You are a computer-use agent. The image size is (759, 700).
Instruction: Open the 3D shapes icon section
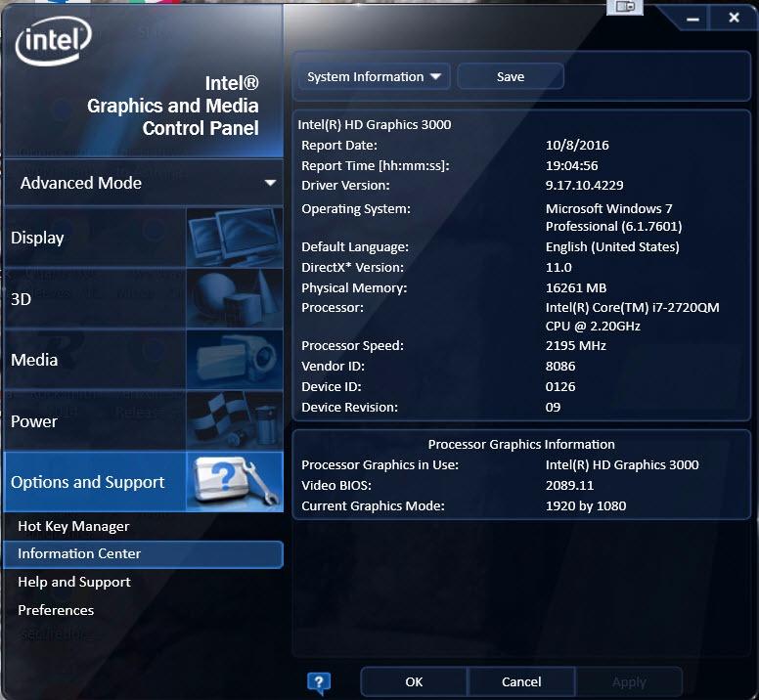click(234, 299)
